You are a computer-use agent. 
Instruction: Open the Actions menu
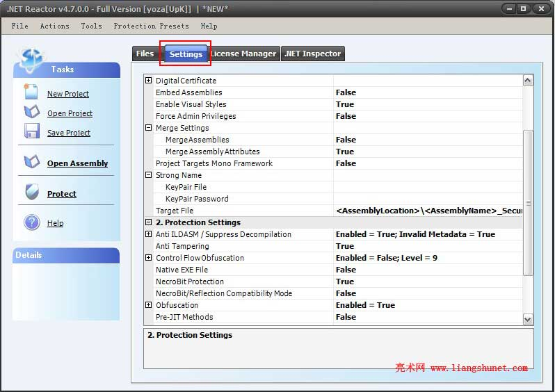coord(54,26)
